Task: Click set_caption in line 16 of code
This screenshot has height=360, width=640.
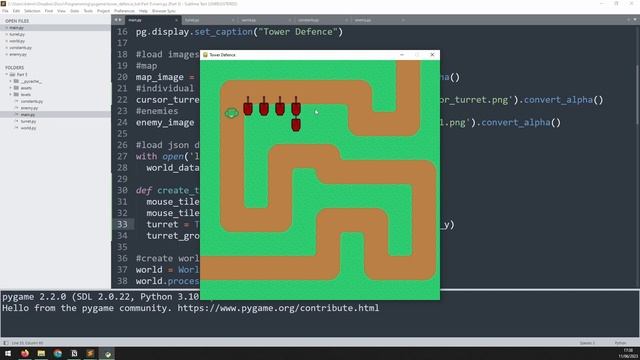Action: [223, 32]
